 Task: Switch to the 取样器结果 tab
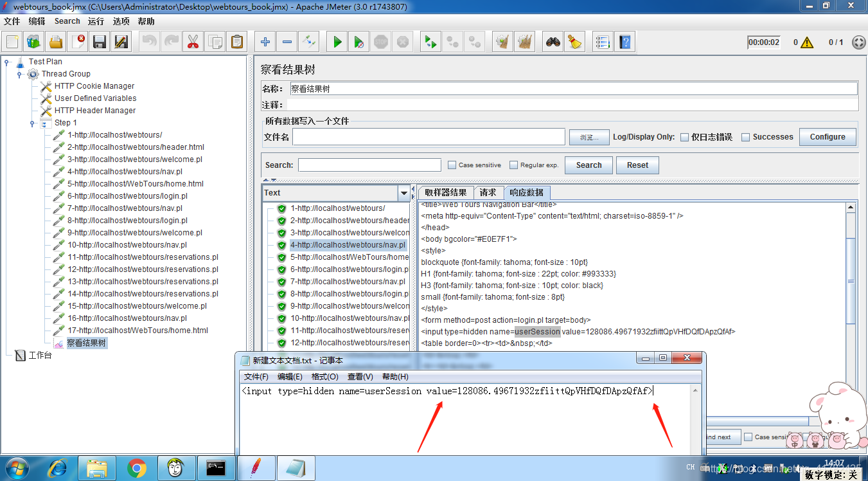(x=446, y=193)
